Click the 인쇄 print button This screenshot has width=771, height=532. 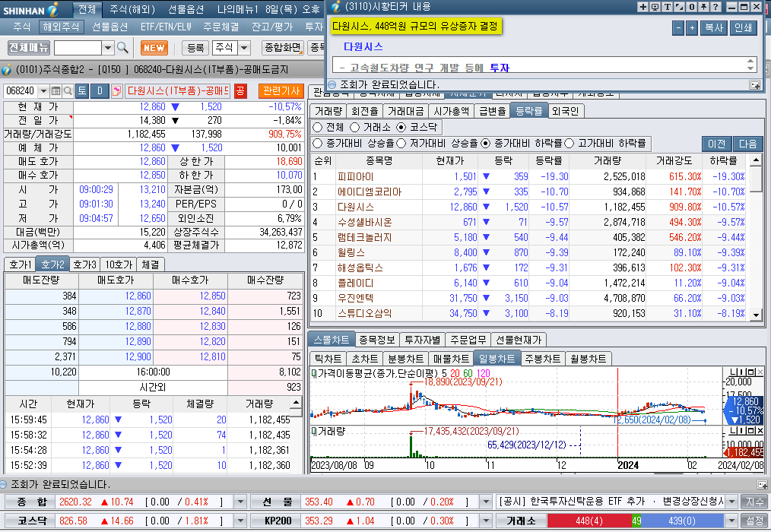[x=744, y=27]
